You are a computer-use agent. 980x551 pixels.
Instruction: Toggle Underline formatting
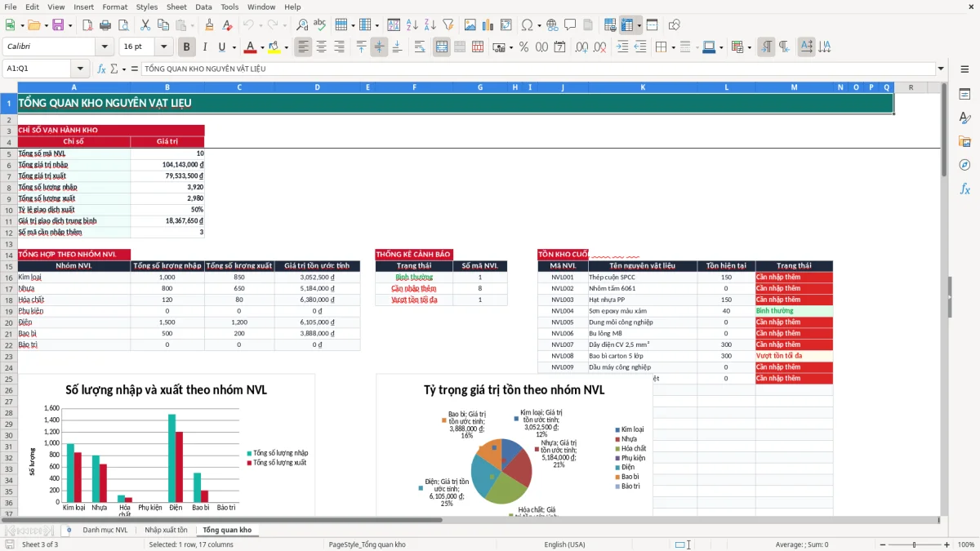tap(221, 47)
